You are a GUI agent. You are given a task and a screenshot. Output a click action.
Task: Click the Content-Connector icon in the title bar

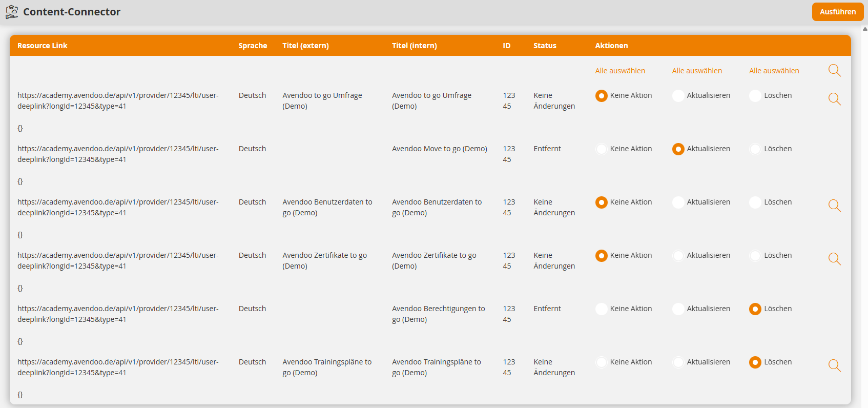click(12, 11)
